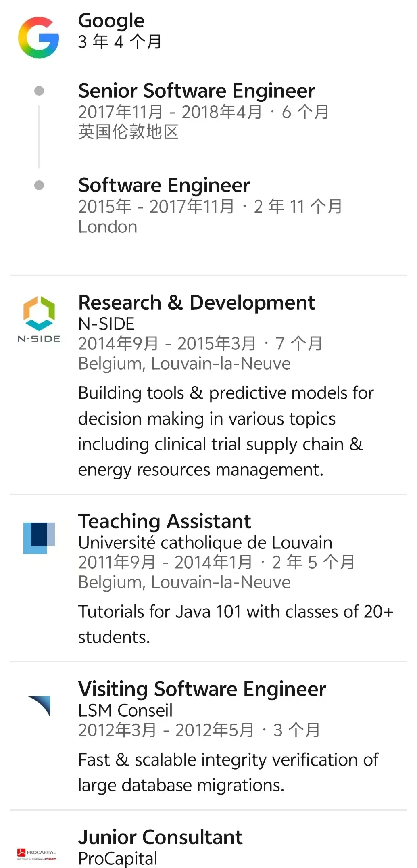The width and height of the screenshot is (417, 868).
Task: Tap the LSM Conseil company name
Action: pos(125,710)
